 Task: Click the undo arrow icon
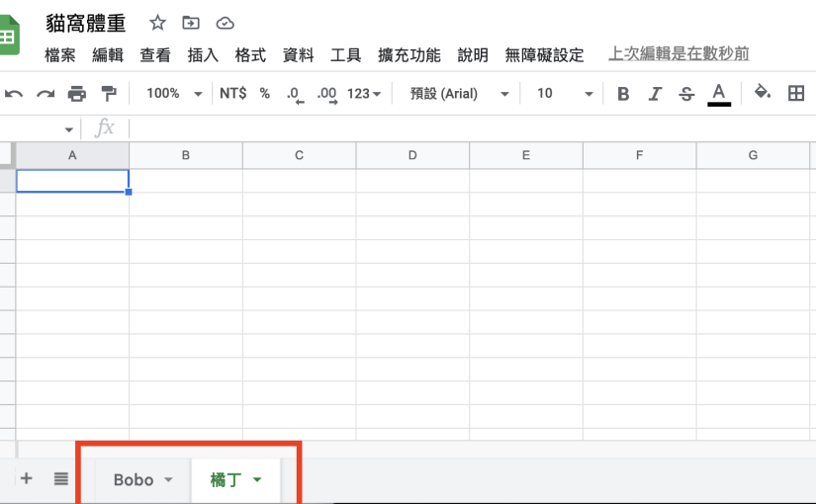click(14, 94)
